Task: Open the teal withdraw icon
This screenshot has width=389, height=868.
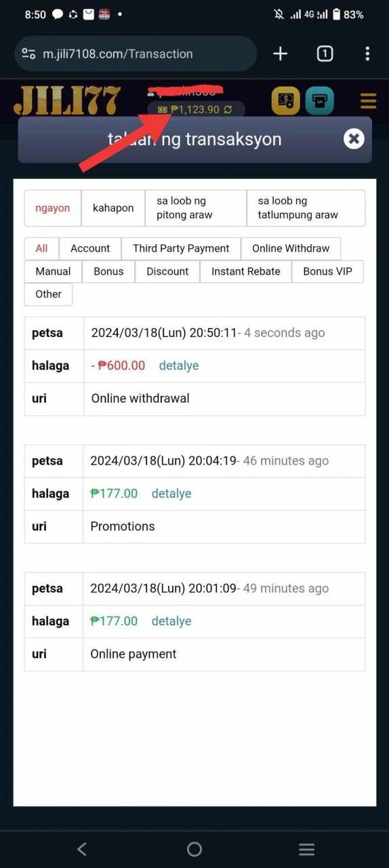Action: click(x=319, y=101)
